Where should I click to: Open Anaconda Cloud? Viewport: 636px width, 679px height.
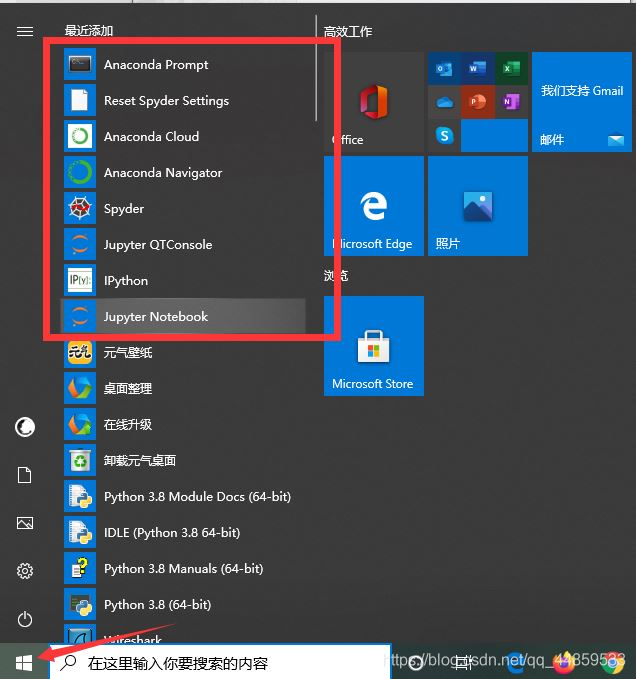pyautogui.click(x=151, y=137)
